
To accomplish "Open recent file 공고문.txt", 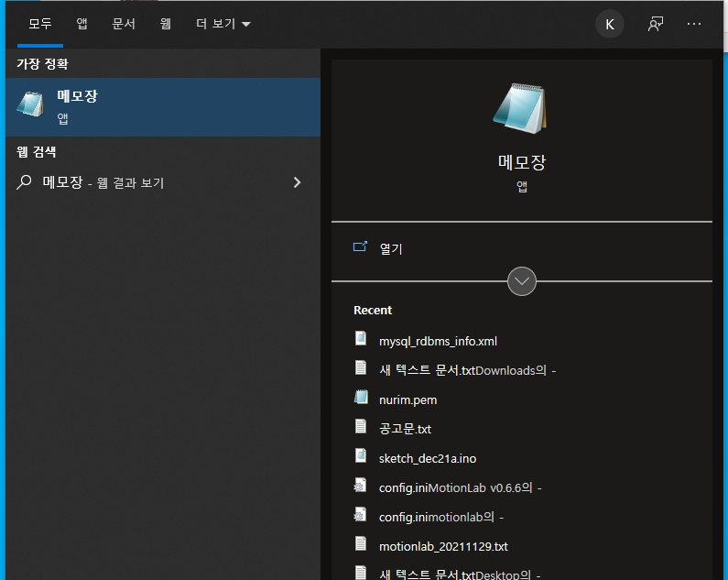I will click(405, 429).
